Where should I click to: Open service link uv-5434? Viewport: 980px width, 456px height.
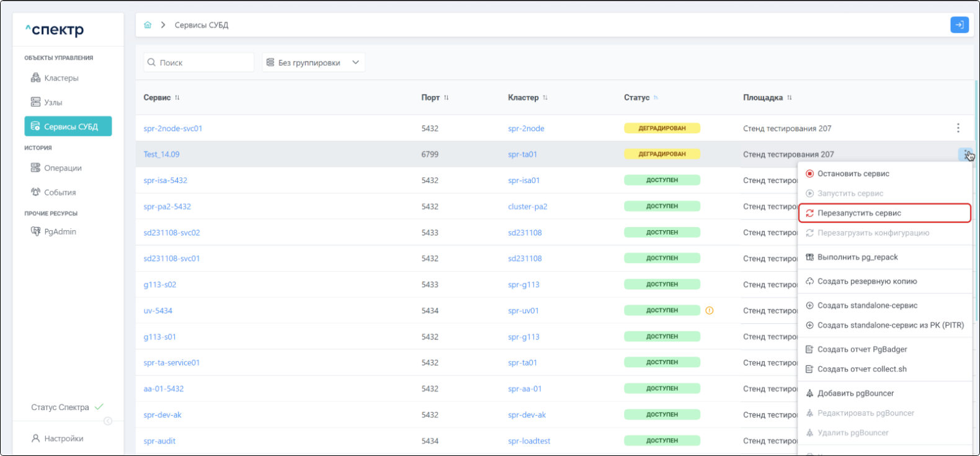158,311
